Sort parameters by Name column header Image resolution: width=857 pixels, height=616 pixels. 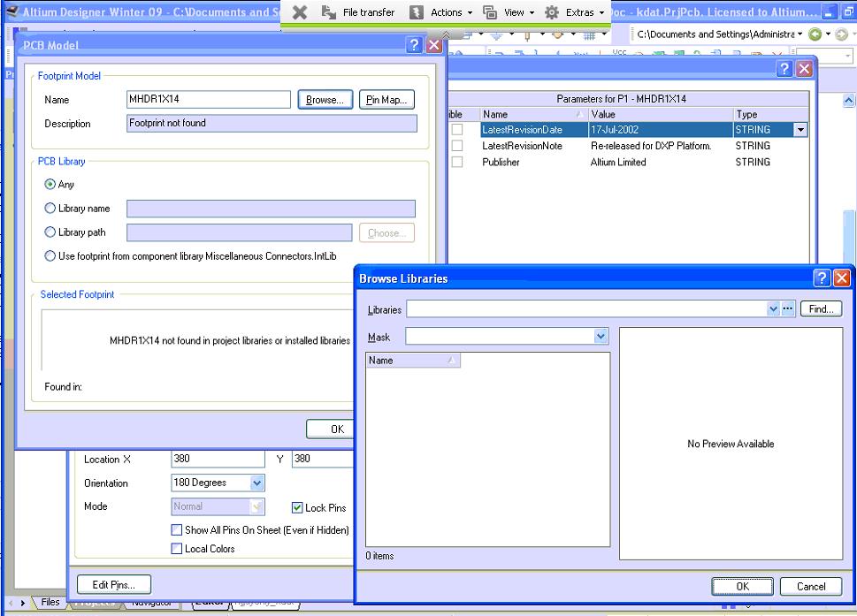pos(533,114)
